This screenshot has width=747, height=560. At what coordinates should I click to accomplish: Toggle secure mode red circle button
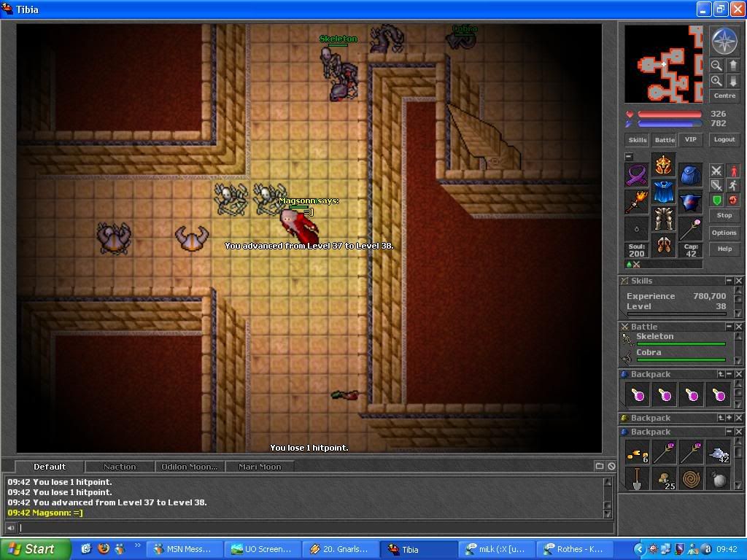tap(733, 200)
